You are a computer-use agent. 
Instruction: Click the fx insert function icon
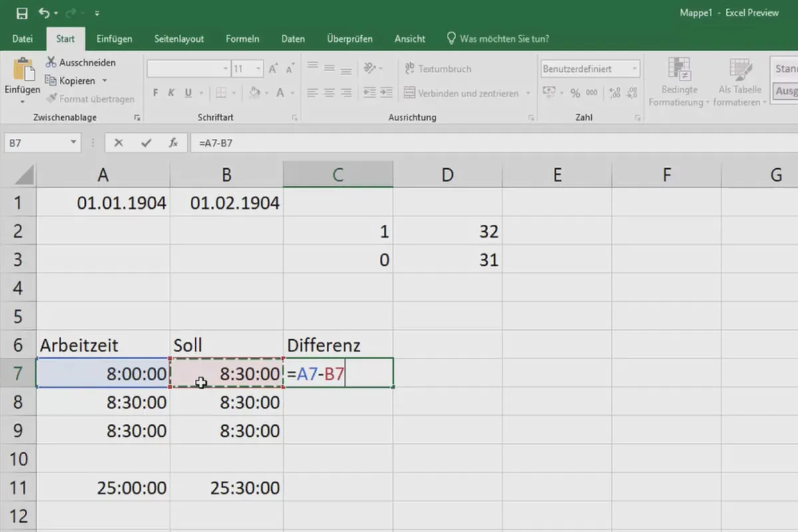(x=173, y=143)
